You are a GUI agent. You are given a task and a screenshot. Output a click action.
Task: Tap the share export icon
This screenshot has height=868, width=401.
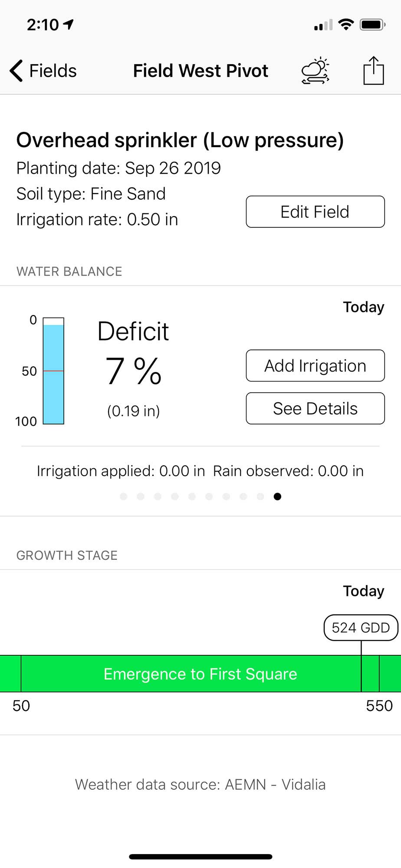point(374,70)
